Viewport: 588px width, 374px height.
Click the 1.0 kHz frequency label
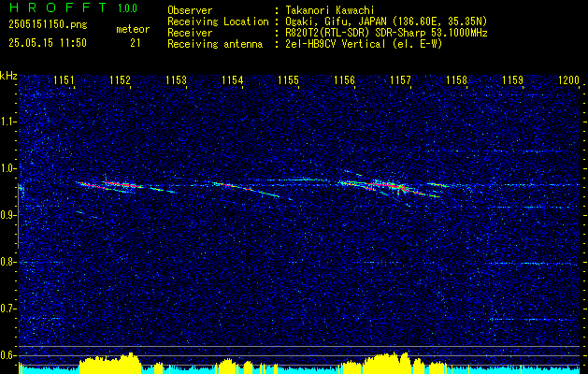click(x=8, y=168)
